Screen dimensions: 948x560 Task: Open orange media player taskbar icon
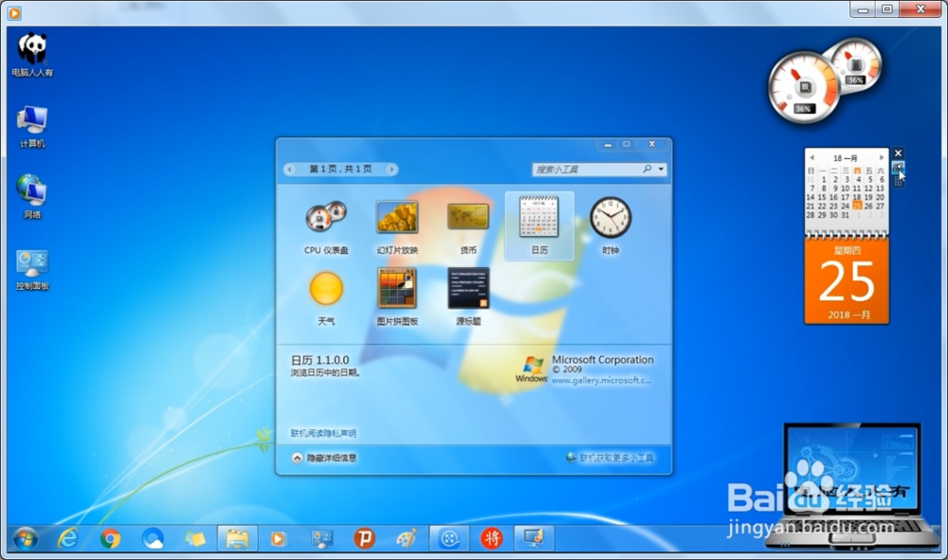tap(278, 537)
